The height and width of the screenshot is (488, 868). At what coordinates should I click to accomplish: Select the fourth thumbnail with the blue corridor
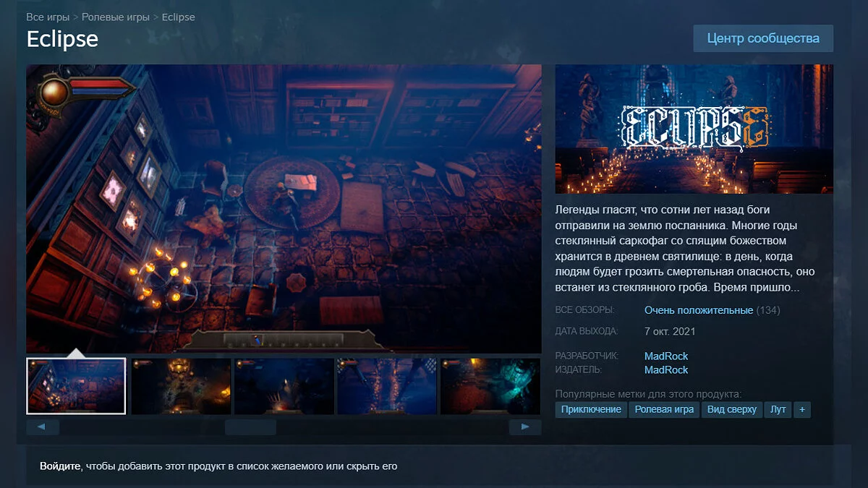click(387, 386)
